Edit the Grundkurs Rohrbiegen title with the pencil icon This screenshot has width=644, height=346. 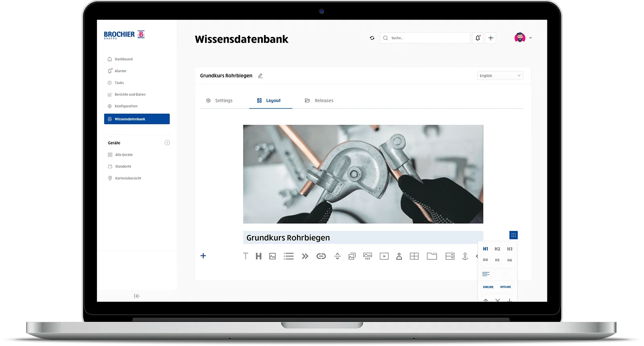click(260, 76)
